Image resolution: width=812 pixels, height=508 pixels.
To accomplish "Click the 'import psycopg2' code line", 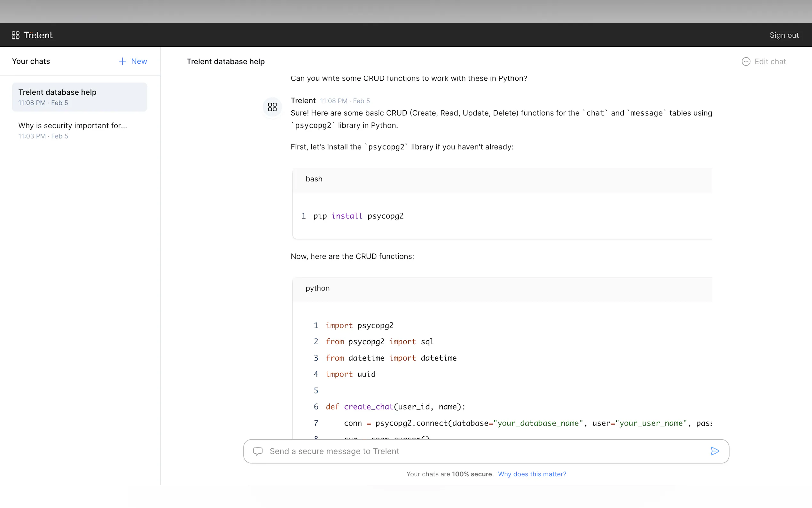I will click(360, 326).
